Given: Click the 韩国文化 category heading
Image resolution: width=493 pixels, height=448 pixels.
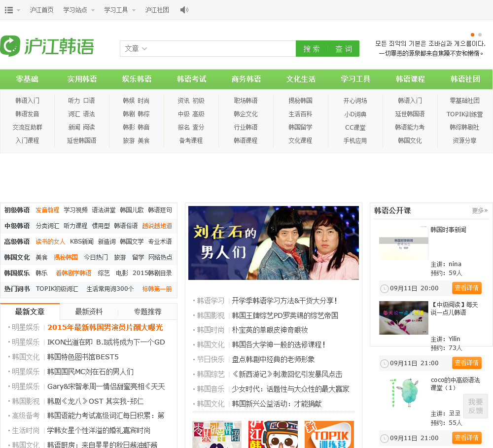Looking at the screenshot, I should point(17,257).
